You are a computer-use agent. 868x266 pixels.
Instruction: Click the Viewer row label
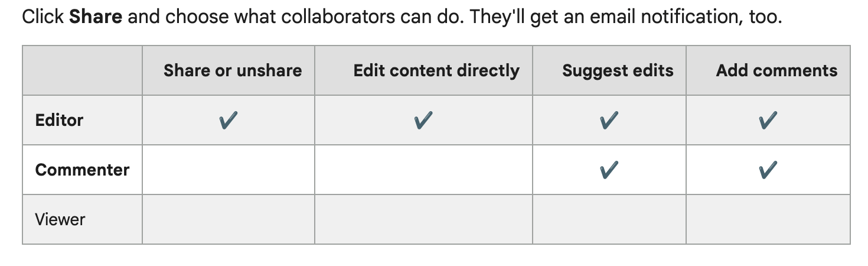click(60, 220)
